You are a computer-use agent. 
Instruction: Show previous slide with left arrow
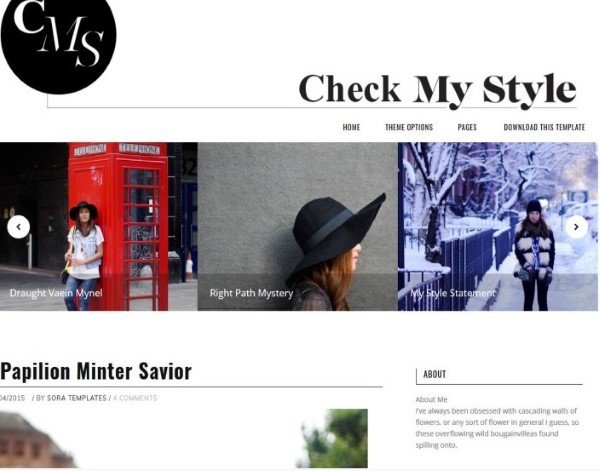(18, 227)
